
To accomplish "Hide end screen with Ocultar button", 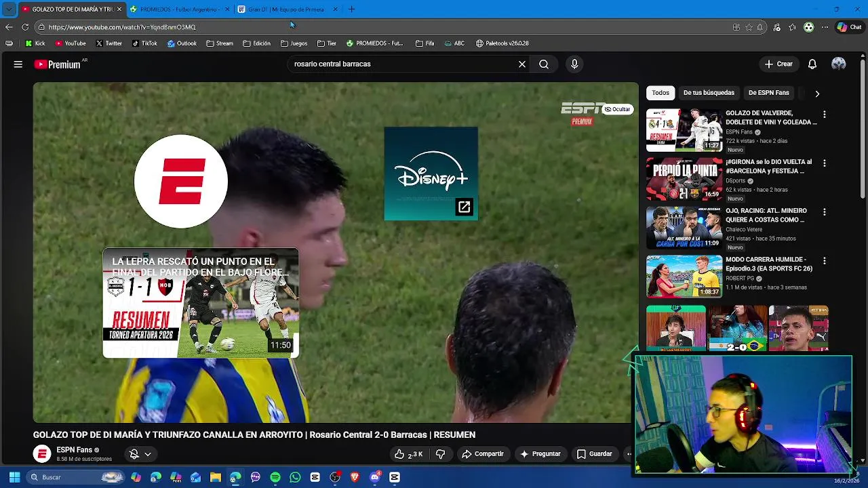I will [x=618, y=109].
